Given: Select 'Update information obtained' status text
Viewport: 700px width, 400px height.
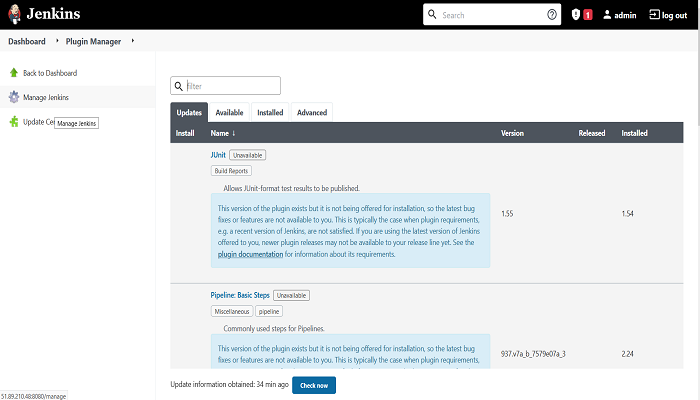Looking at the screenshot, I should point(229,384).
